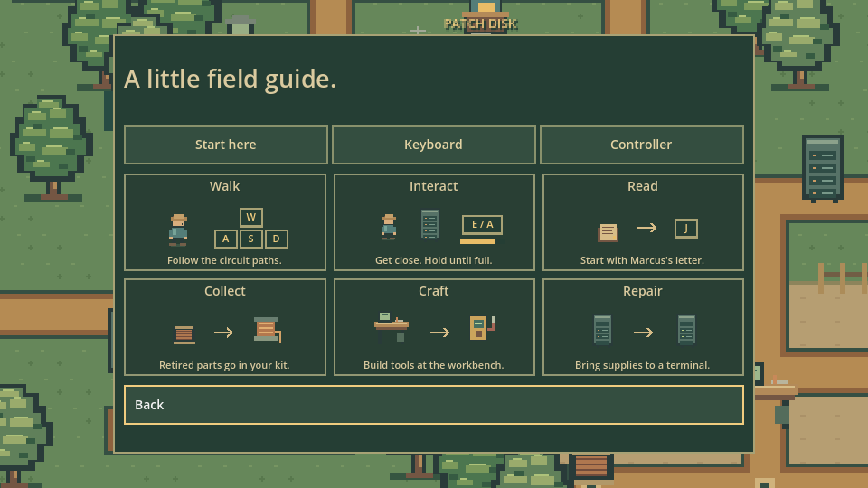
Task: Click the A key icon
Action: [x=226, y=239]
